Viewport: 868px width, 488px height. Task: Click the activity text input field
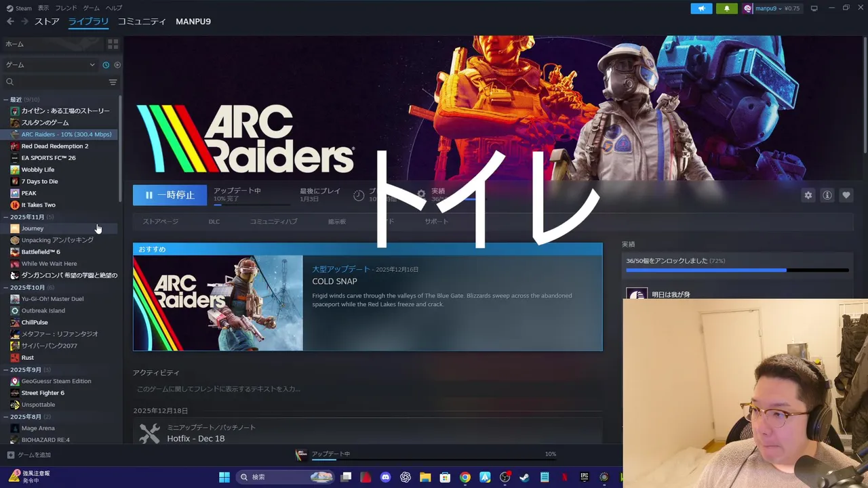coord(367,389)
